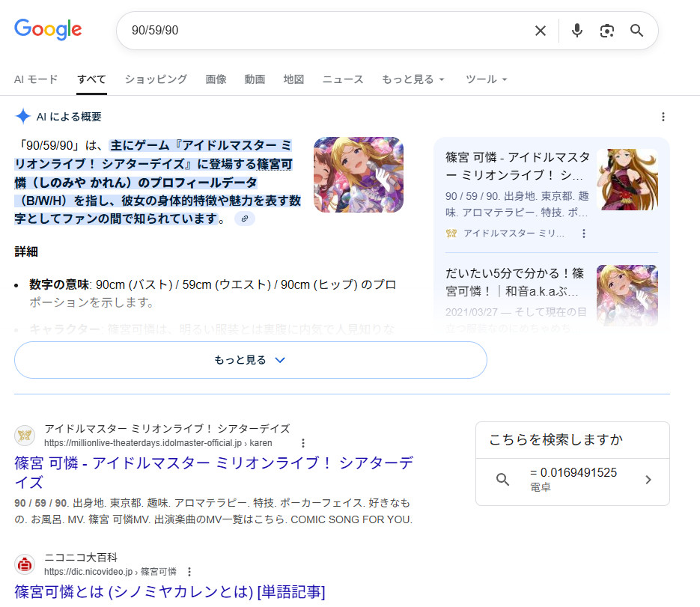Open the ツール dropdown

coord(487,79)
